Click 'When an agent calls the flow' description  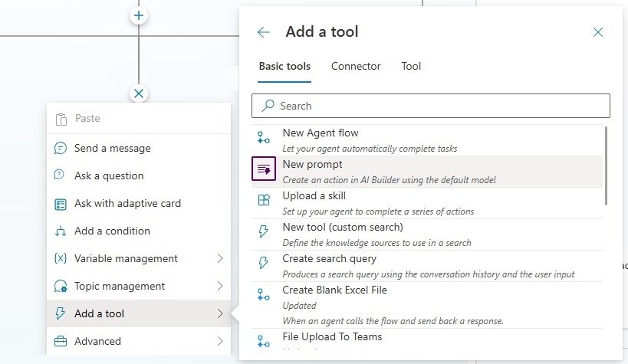tap(393, 321)
